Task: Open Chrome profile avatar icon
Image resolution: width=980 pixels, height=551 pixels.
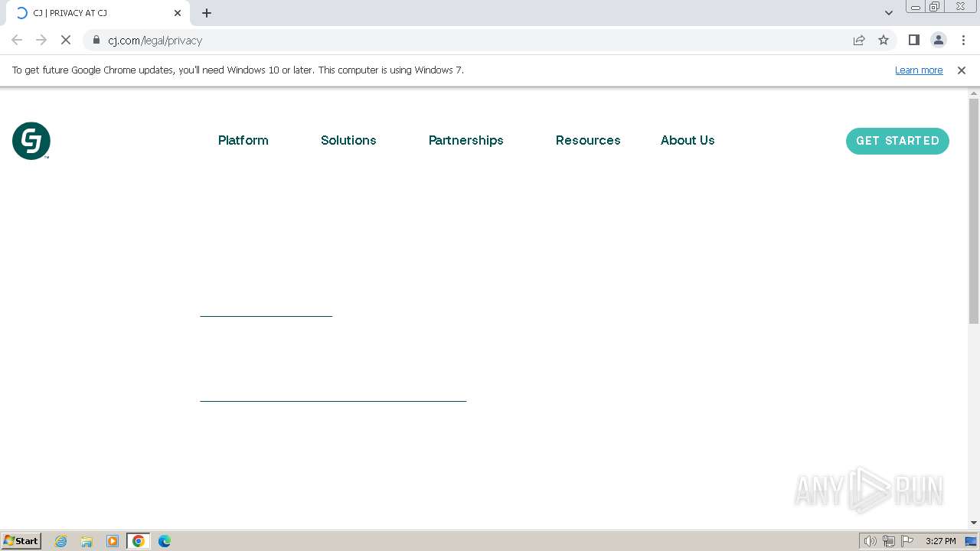Action: [939, 40]
